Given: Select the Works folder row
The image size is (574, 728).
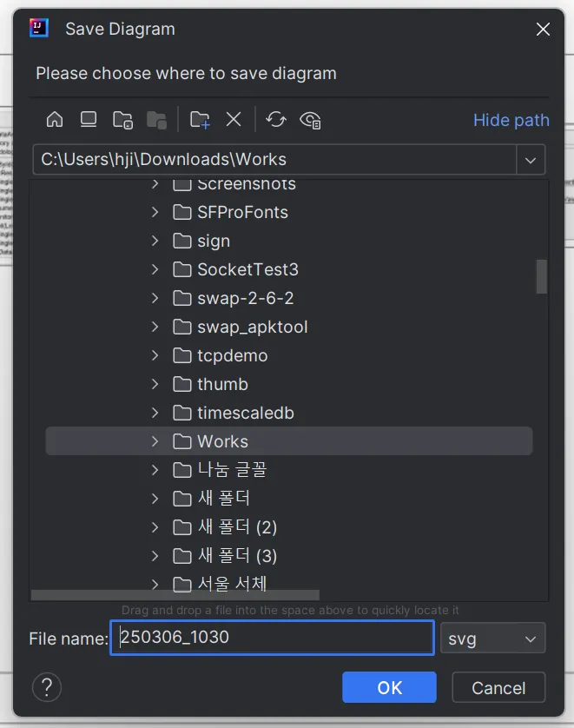Looking at the screenshot, I should 288,441.
